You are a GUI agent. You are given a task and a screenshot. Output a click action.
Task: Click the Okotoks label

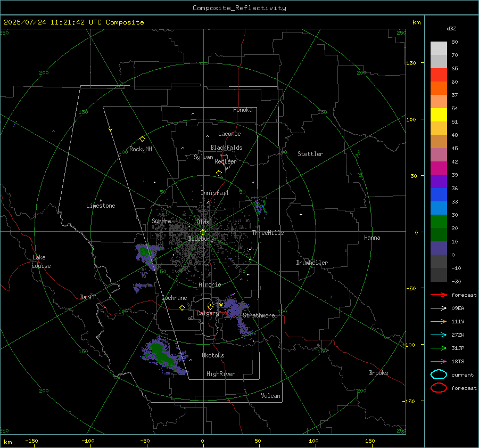213,355
